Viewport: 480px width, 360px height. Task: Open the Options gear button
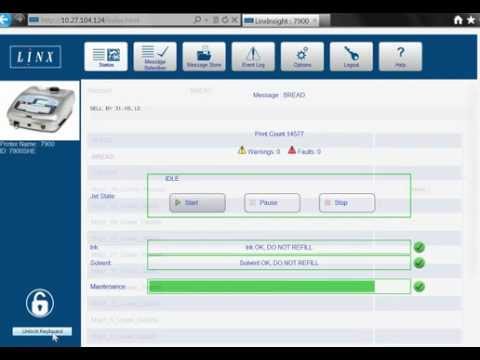[x=302, y=56]
